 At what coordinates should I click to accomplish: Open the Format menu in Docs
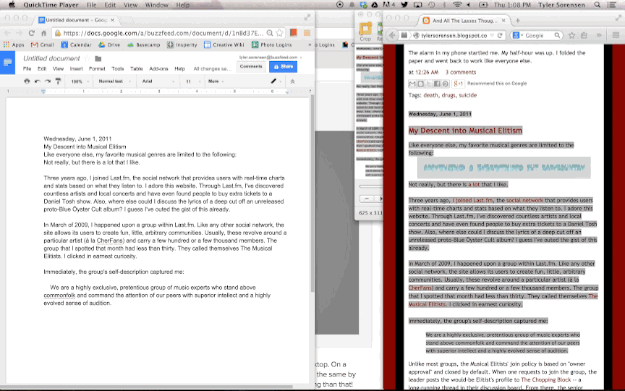coord(97,69)
